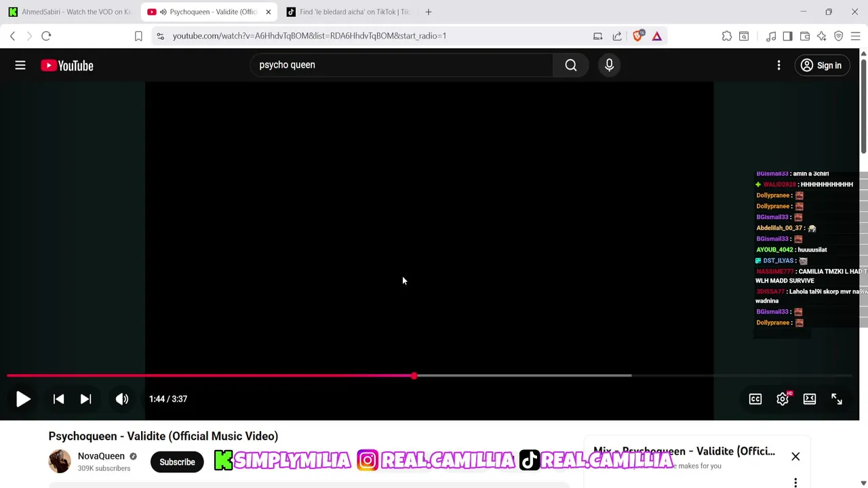Screen dimensions: 868x488
Task: Play the paused video
Action: point(23,399)
